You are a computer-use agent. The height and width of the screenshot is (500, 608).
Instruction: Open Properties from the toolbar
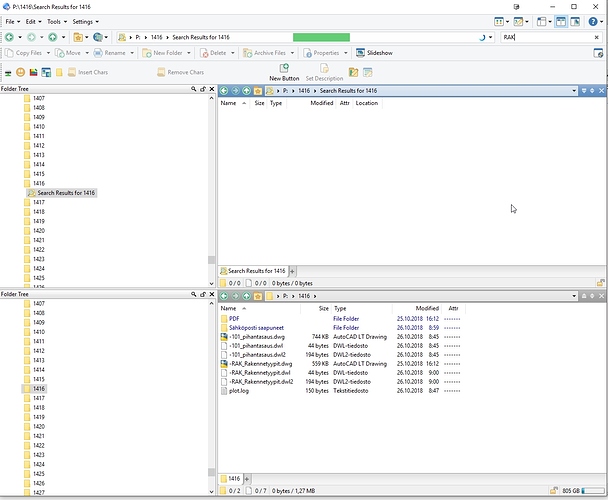321,53
